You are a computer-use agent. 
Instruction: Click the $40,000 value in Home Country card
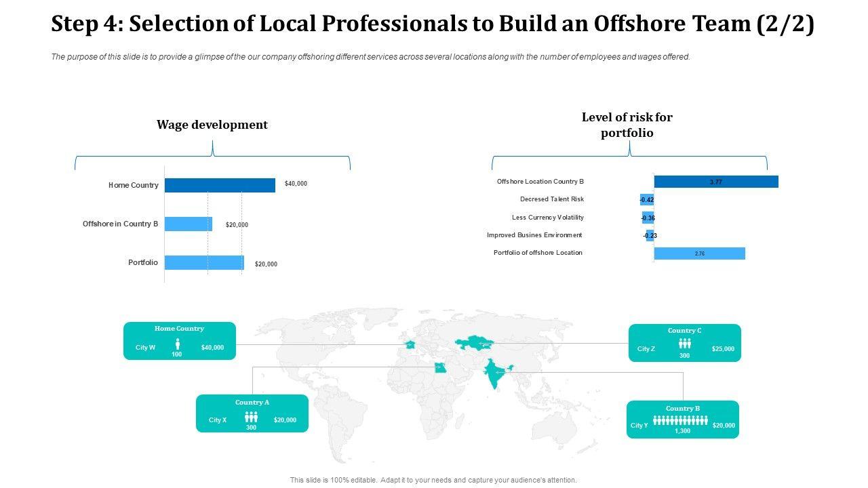click(x=212, y=348)
